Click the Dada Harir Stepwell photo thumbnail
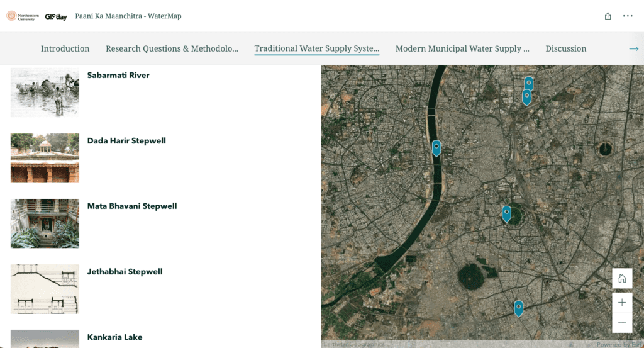Screen dimensions: 644x348 tap(45, 158)
